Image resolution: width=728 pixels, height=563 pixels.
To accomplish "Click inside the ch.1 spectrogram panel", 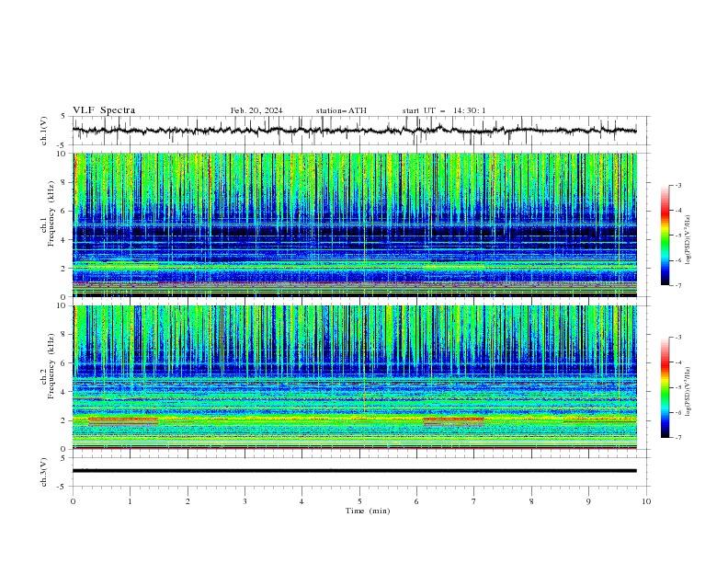I will coord(354,224).
